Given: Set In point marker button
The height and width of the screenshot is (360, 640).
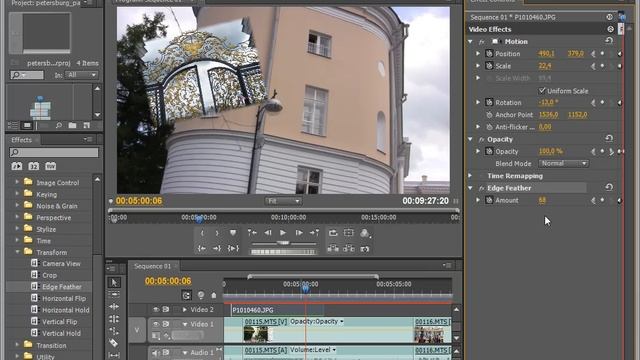Looking at the screenshot, I should [x=202, y=233].
